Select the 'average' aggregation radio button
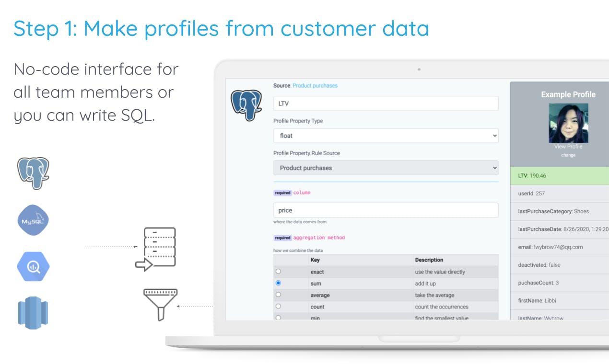This screenshot has width=609, height=364. tap(278, 295)
